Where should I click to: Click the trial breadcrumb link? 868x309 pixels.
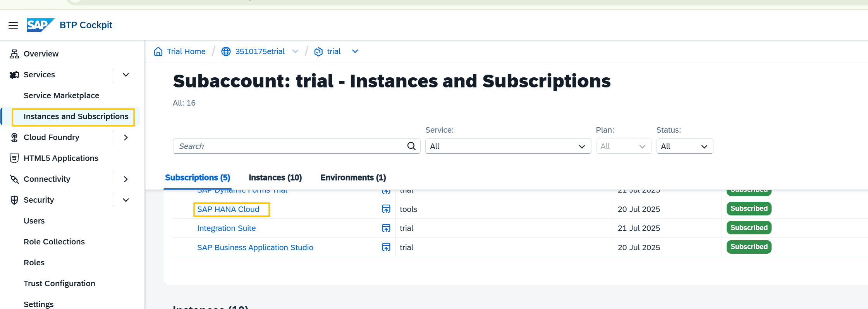coord(334,51)
